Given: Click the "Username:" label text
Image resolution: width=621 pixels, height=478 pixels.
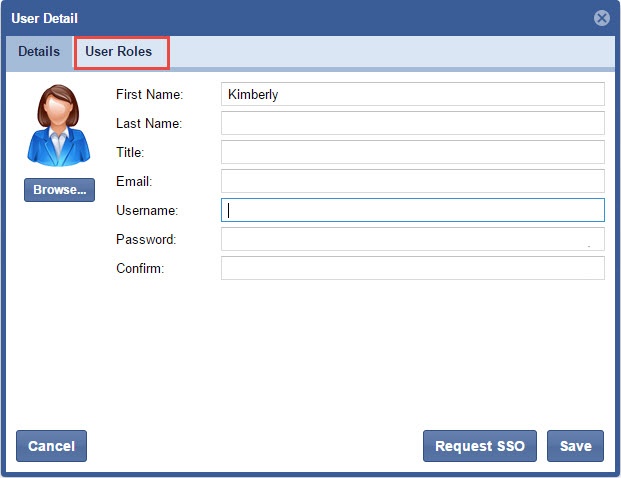Looking at the screenshot, I should coord(147,211).
